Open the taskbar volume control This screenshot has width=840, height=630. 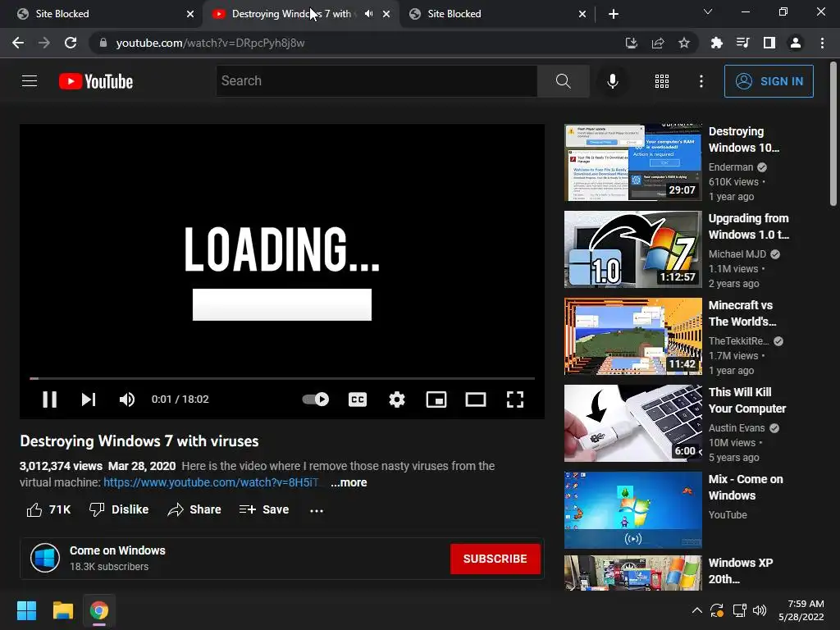coord(760,610)
